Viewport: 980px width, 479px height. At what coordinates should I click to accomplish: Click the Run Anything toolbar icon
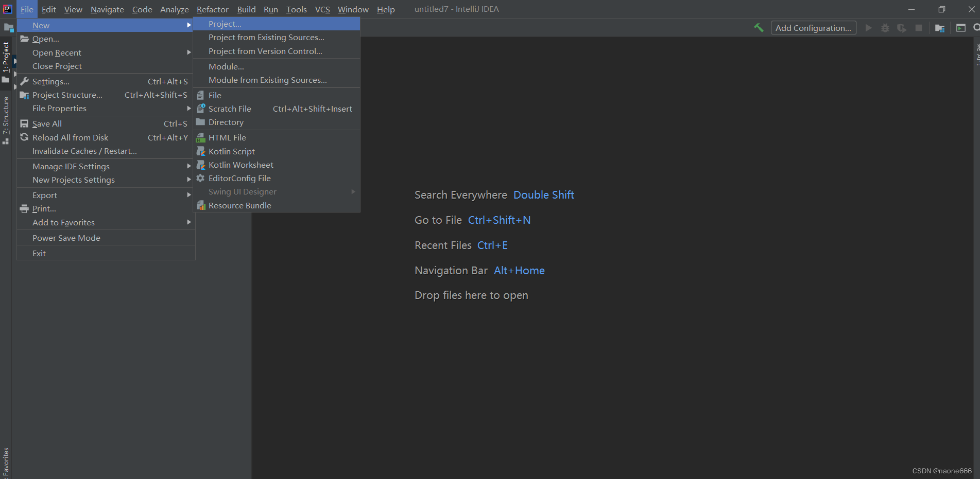click(x=961, y=28)
